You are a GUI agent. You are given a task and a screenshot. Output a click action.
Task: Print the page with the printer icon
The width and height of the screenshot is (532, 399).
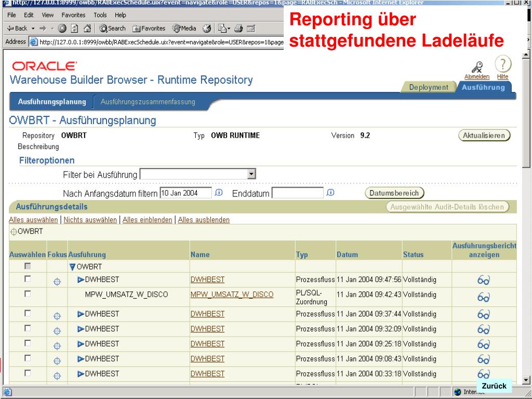coord(238,29)
